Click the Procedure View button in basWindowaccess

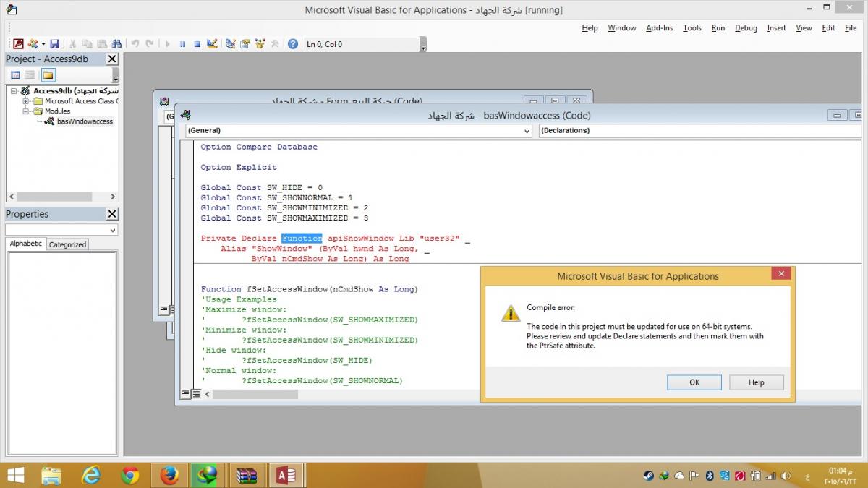click(x=185, y=394)
